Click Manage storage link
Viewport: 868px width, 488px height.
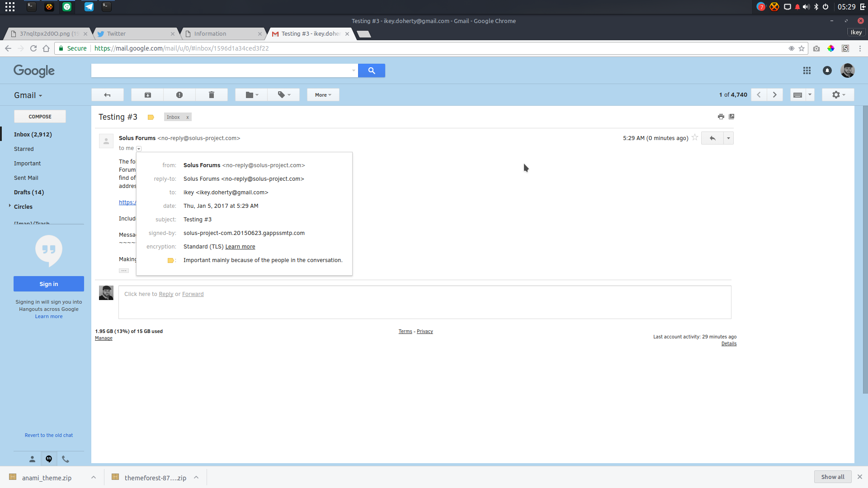104,338
